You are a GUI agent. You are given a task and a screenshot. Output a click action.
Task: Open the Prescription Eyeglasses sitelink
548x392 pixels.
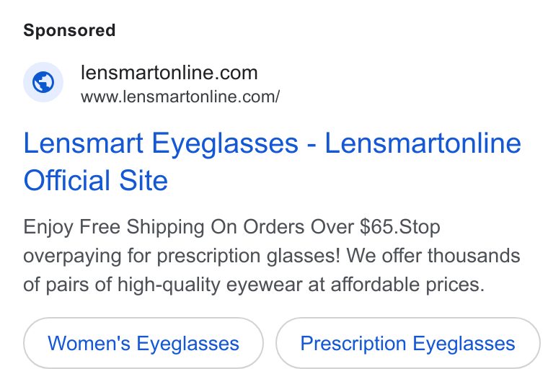point(408,343)
